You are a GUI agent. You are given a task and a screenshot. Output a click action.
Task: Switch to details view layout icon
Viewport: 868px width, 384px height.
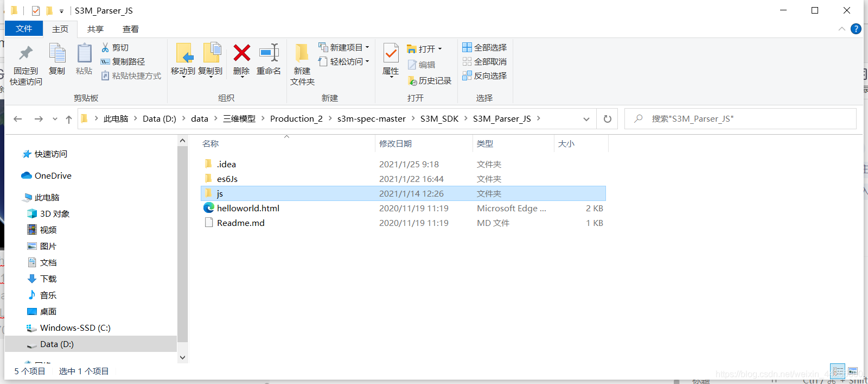pyautogui.click(x=838, y=372)
